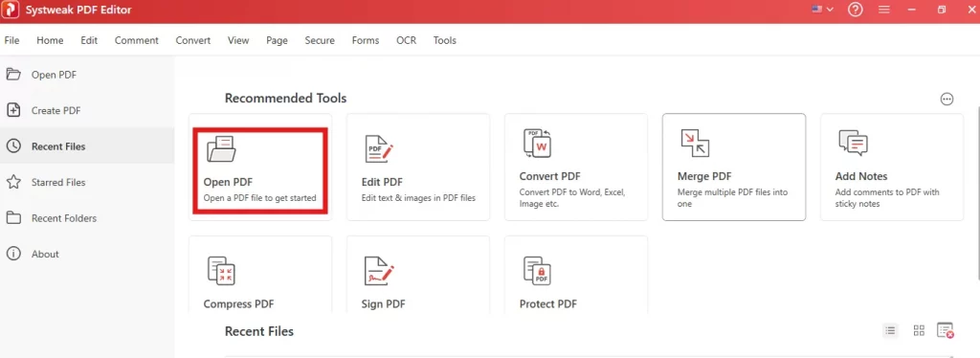Open the View menu
Image resolution: width=980 pixels, height=358 pixels.
pyautogui.click(x=238, y=40)
